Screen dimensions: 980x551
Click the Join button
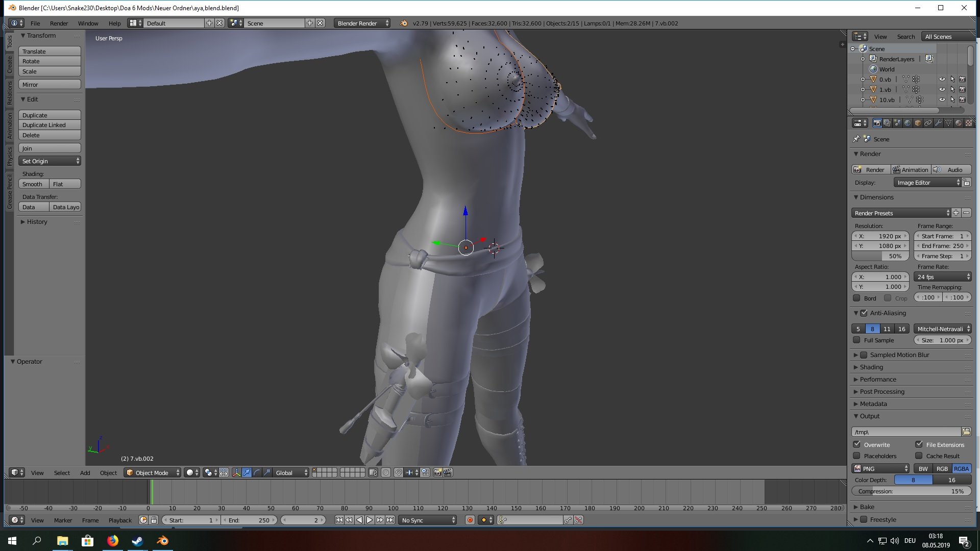click(50, 148)
